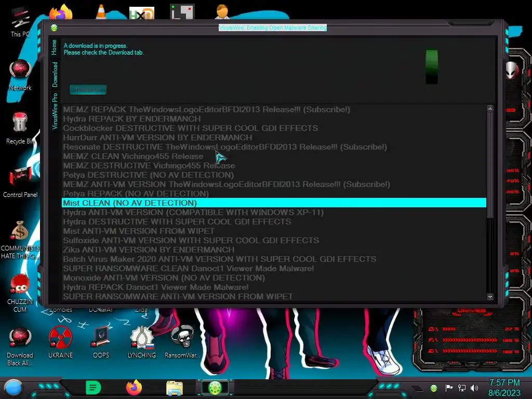Select 'Cockblocker DESTRUCTIVE WITH SUPER COOL GDI EFFECTS'
Image resolution: width=532 pixels, height=399 pixels.
click(x=274, y=128)
